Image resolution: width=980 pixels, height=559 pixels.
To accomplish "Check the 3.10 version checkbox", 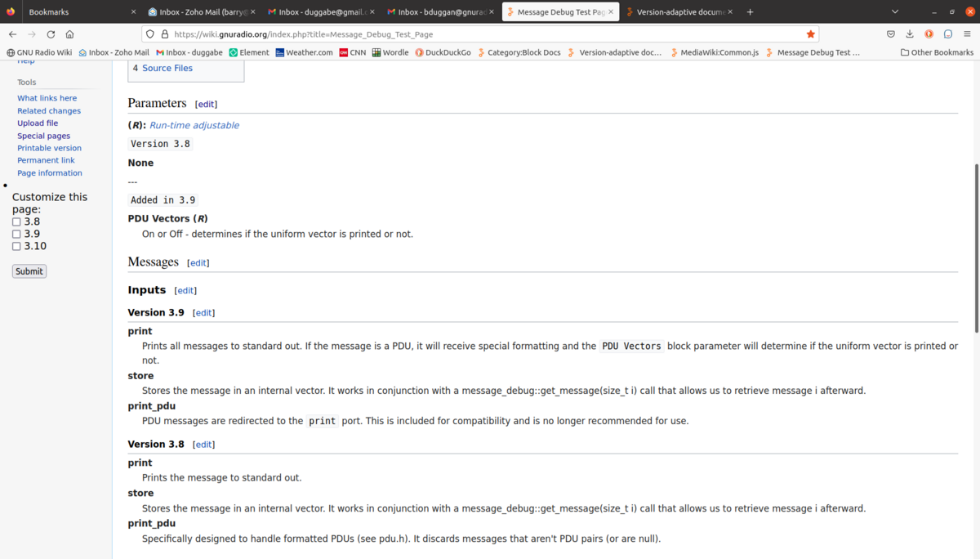I will tap(16, 246).
